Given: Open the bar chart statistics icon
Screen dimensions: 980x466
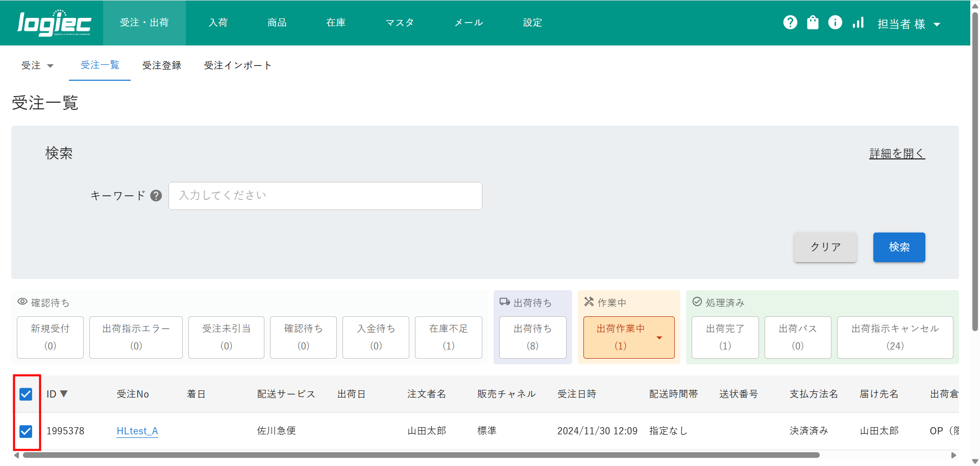Looking at the screenshot, I should click(858, 22).
